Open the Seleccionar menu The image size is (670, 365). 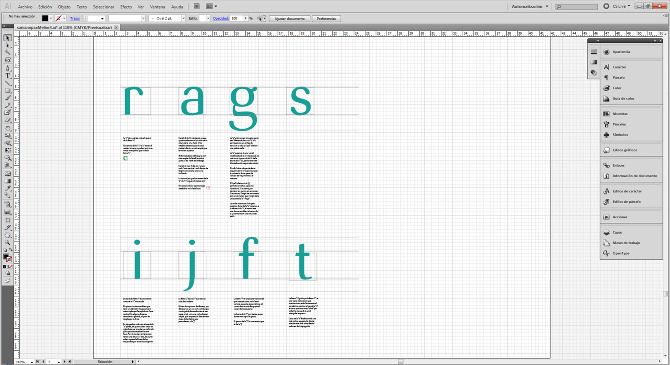point(103,7)
